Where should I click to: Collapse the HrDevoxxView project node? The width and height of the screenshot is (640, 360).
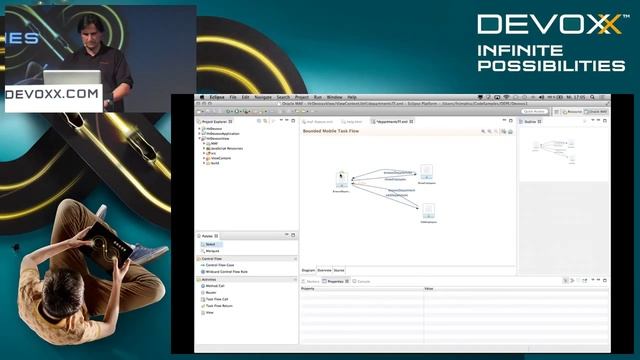tap(199, 138)
